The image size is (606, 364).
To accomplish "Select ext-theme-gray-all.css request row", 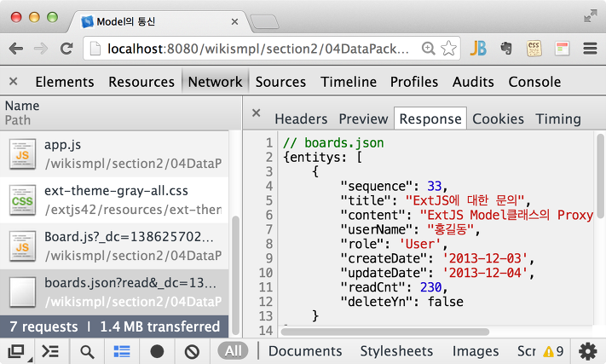I will [114, 200].
